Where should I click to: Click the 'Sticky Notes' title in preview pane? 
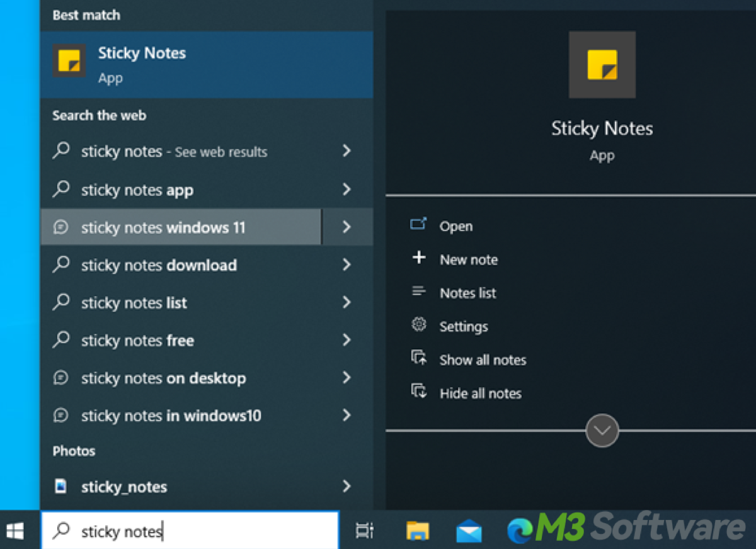602,128
